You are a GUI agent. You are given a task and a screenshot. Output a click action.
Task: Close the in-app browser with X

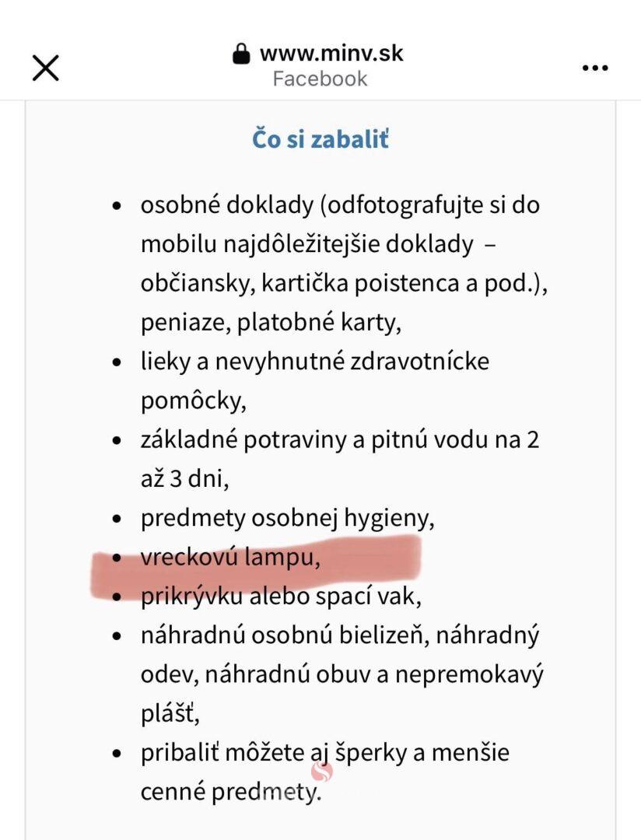[46, 67]
